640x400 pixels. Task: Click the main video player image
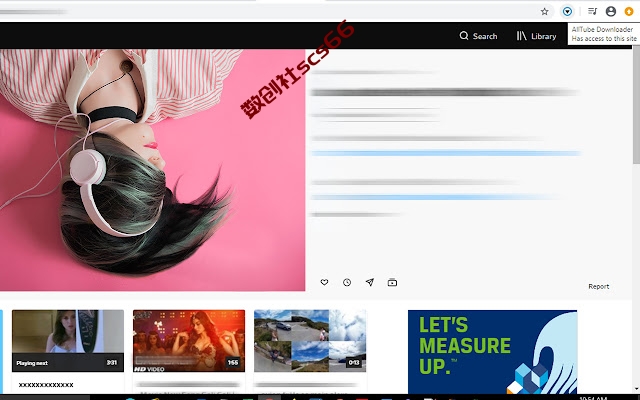click(152, 170)
